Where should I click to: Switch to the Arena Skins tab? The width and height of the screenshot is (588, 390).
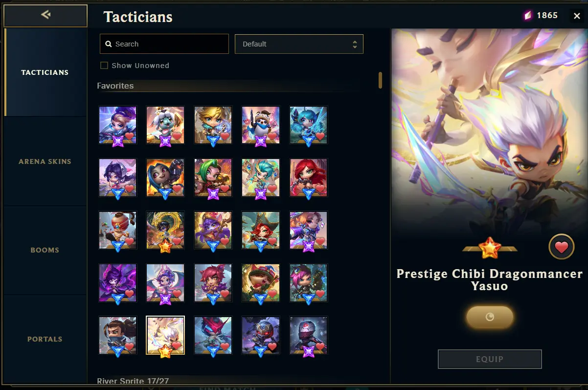[x=45, y=161]
